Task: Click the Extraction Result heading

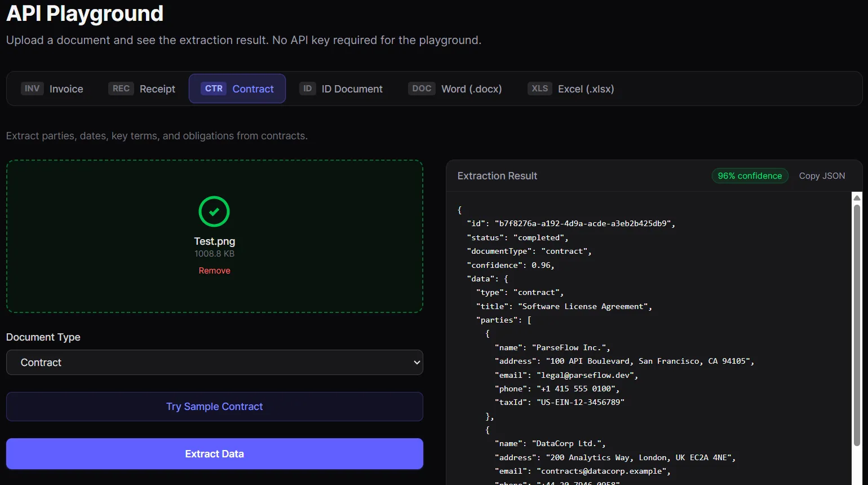Action: pyautogui.click(x=497, y=176)
